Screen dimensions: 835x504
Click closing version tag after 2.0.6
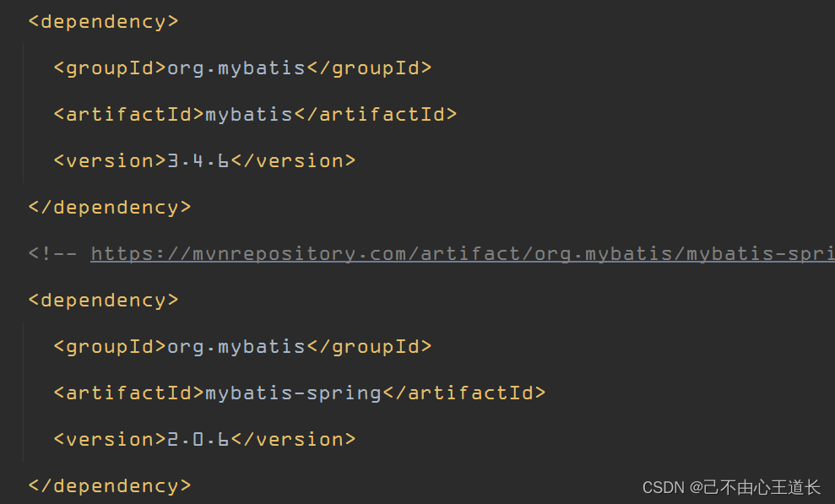[x=294, y=440]
